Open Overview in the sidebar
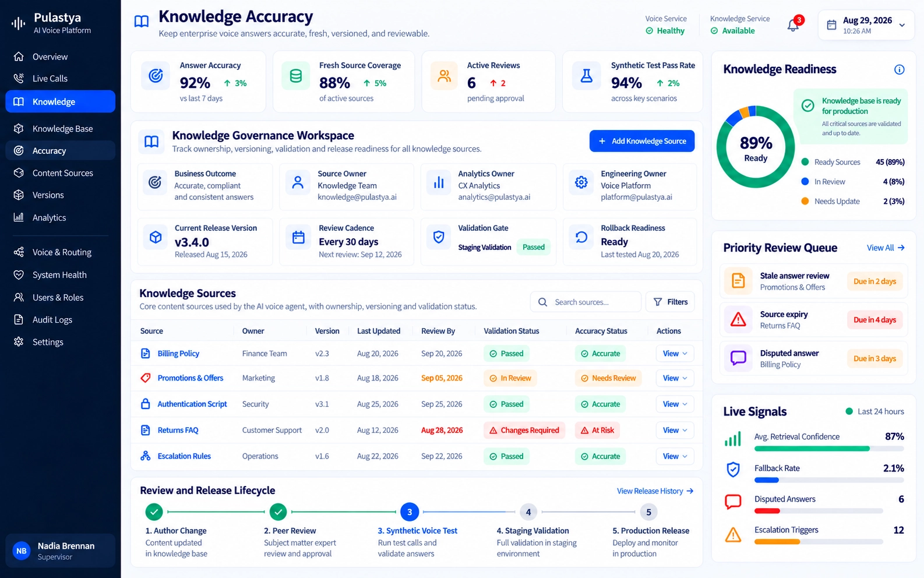 click(60, 57)
